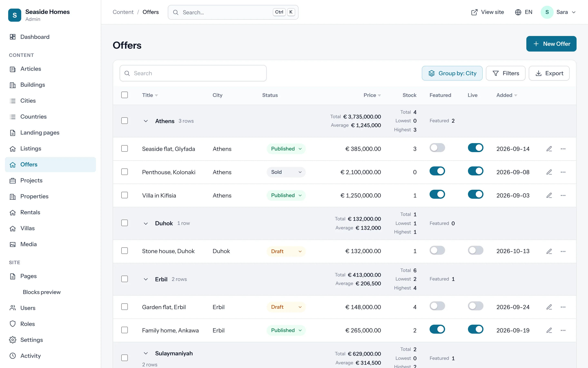
Task: Click the Properties building icon
Action: click(x=13, y=196)
